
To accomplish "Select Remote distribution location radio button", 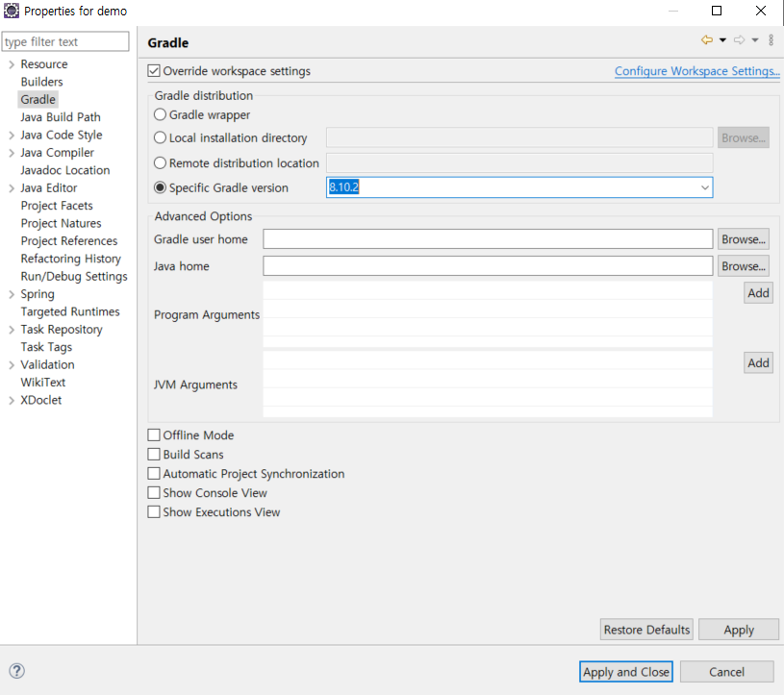I will [160, 162].
